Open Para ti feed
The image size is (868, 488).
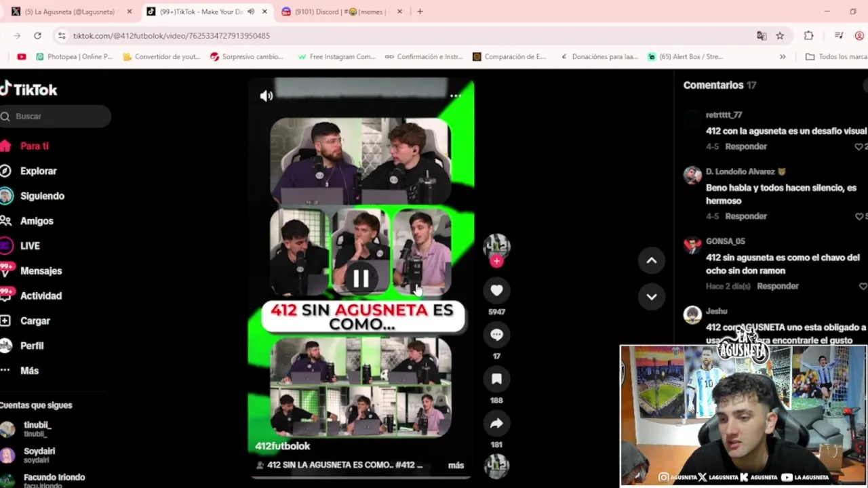tap(34, 146)
